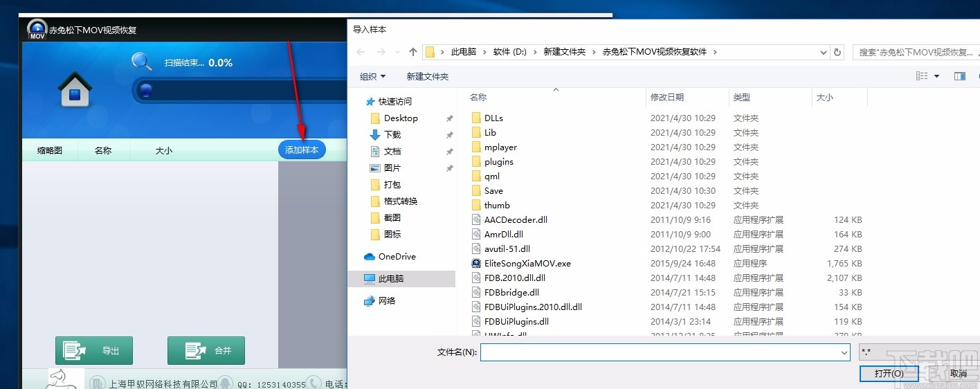Click the 合并 merge button
Screen dimensions: 980x389
[206, 350]
